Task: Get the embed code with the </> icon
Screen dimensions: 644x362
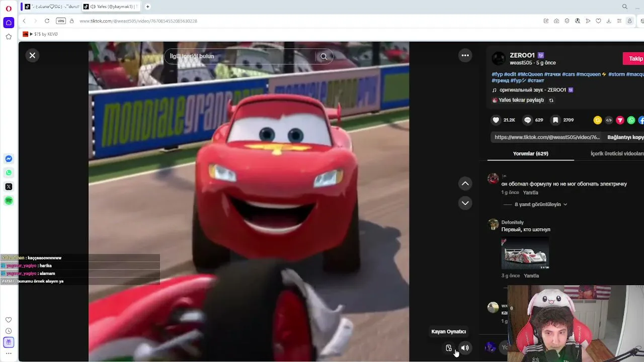Action: [x=609, y=120]
